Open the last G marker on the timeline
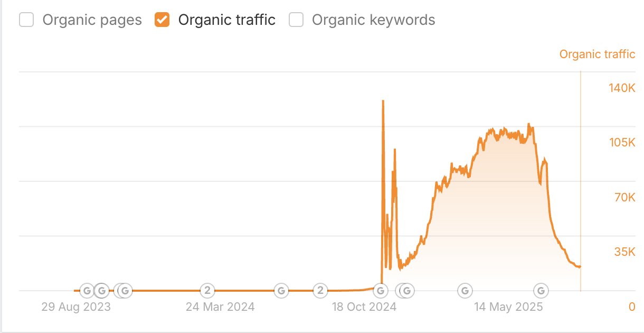The width and height of the screenshot is (644, 333). click(540, 290)
